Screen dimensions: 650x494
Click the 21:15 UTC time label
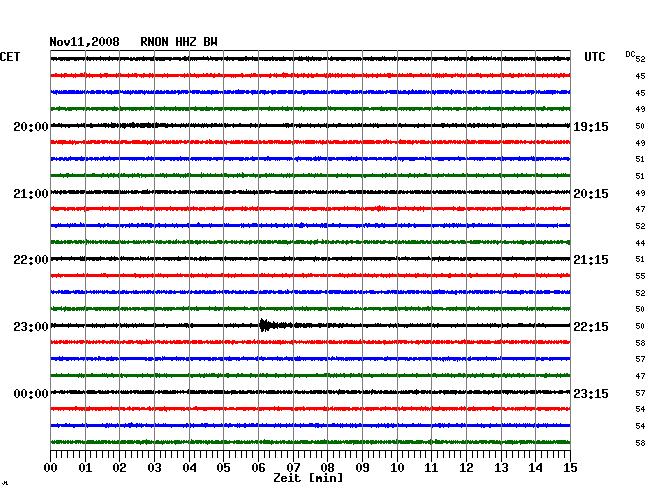[x=591, y=260]
